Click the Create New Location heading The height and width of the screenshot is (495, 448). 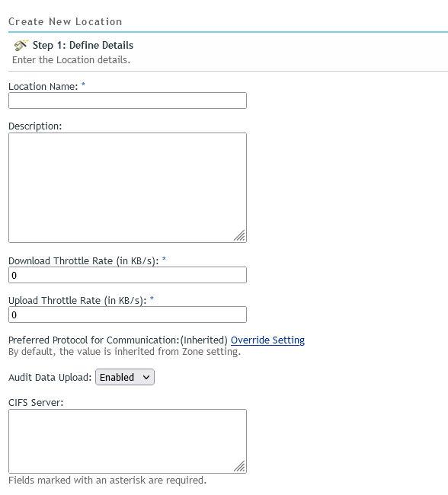pyautogui.click(x=65, y=22)
